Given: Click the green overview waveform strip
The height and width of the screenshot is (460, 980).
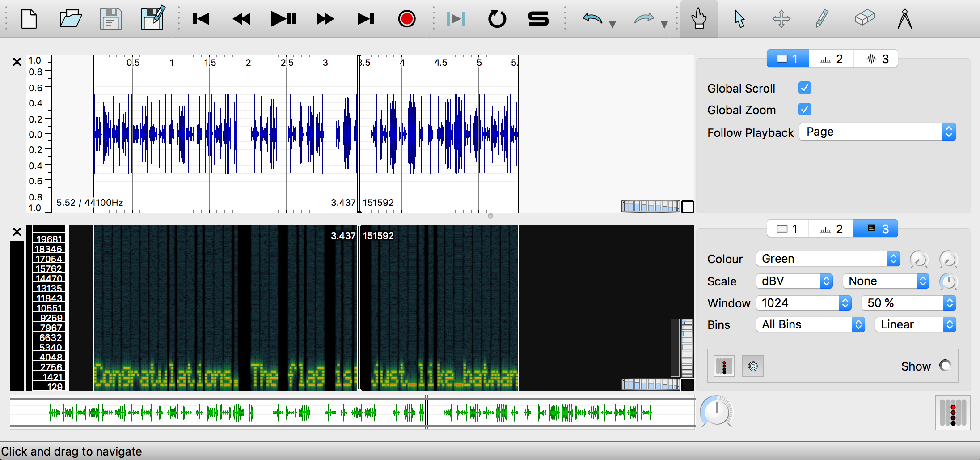Looking at the screenshot, I should click(352, 412).
